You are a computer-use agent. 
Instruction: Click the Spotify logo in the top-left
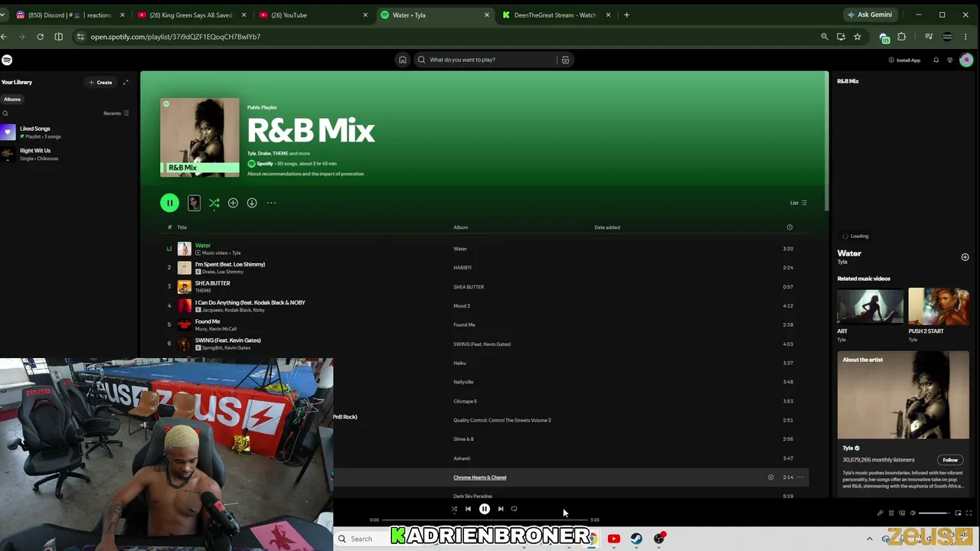click(x=7, y=60)
